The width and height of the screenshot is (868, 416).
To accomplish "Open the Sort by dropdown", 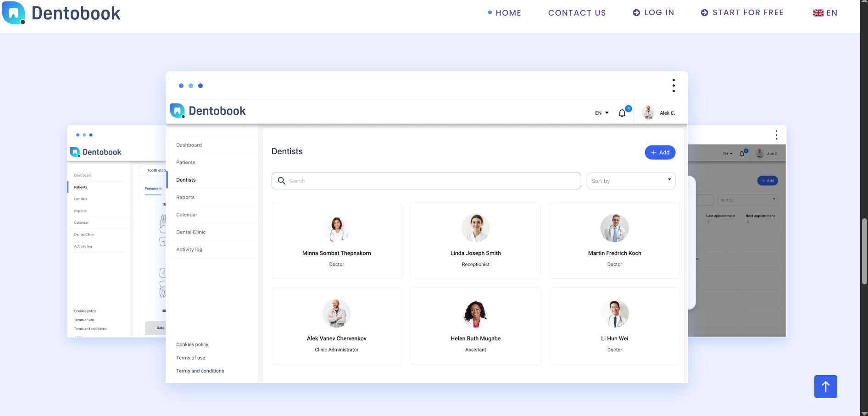I will click(631, 181).
